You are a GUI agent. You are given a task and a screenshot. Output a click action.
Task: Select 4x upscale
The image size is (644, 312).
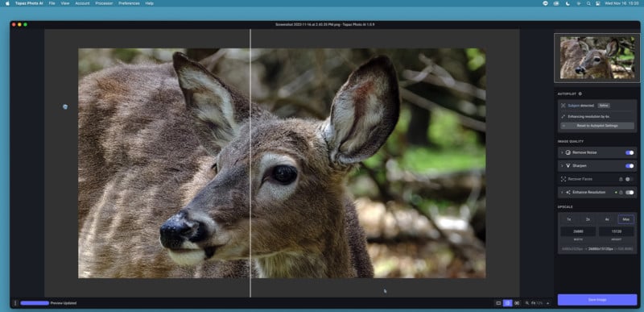tap(607, 219)
